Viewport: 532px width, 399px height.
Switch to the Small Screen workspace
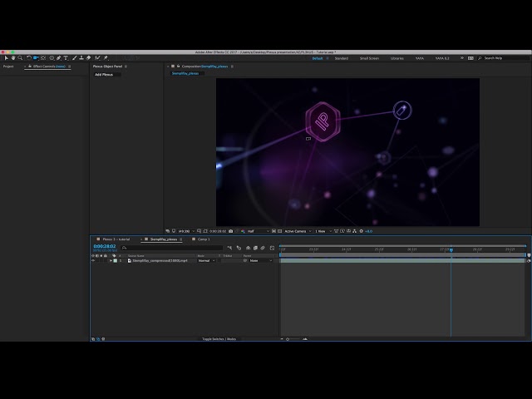369,58
